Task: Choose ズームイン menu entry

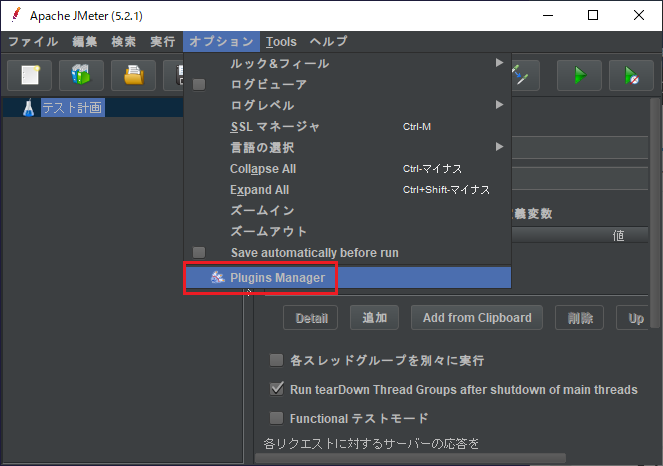Action: pyautogui.click(x=347, y=210)
